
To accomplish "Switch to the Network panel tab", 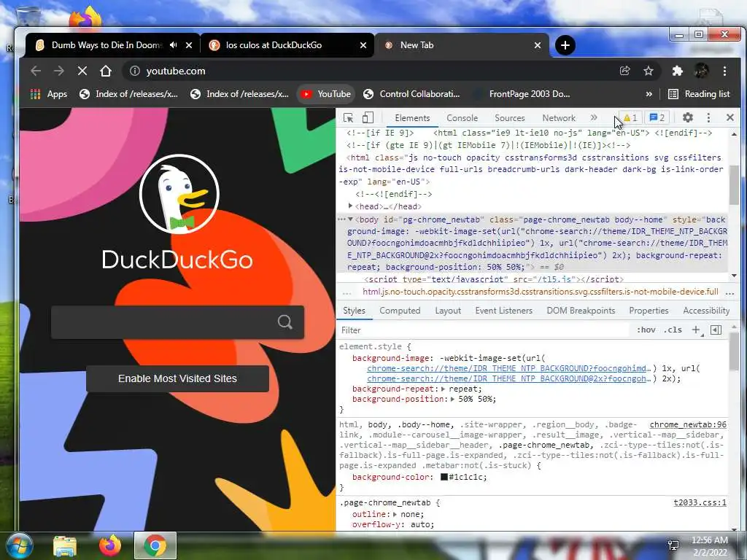I will tap(559, 118).
